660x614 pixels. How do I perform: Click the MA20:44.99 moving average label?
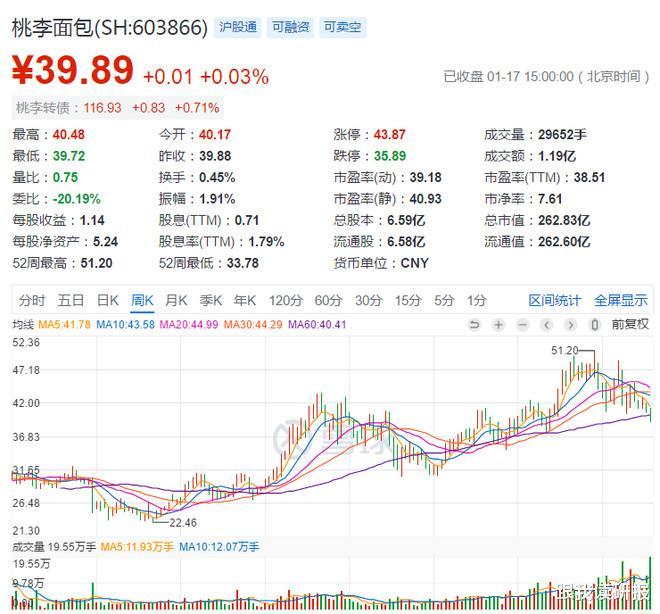[x=189, y=324]
